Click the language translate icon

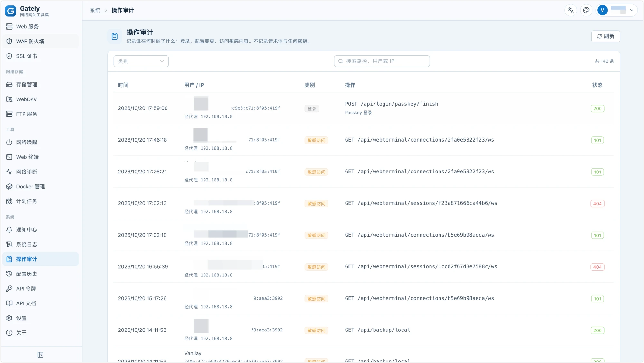pos(571,10)
